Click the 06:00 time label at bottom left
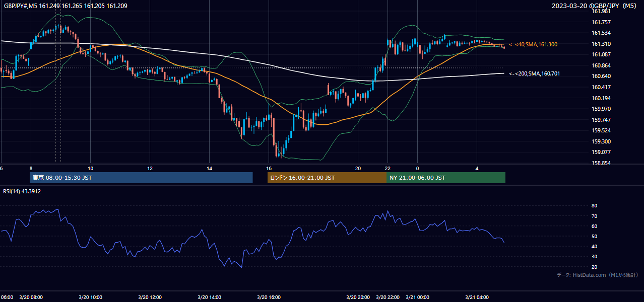This screenshot has height=302, width=644. click(x=7, y=297)
